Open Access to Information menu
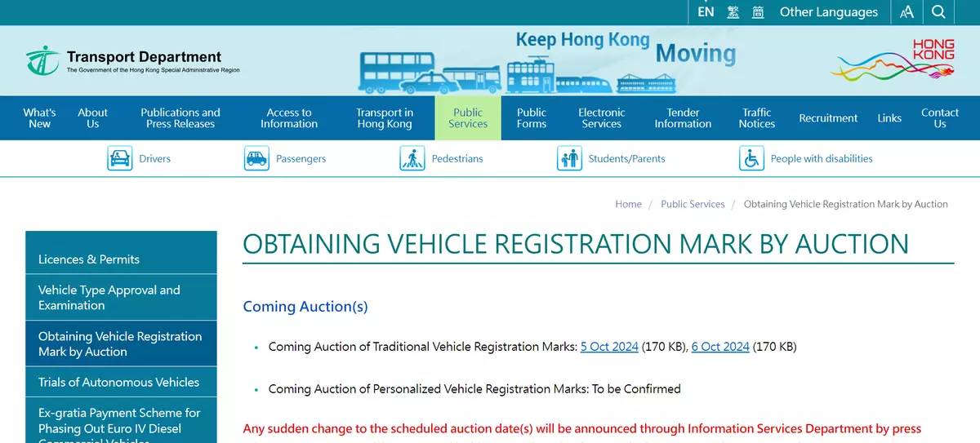The height and width of the screenshot is (443, 980). click(x=289, y=118)
